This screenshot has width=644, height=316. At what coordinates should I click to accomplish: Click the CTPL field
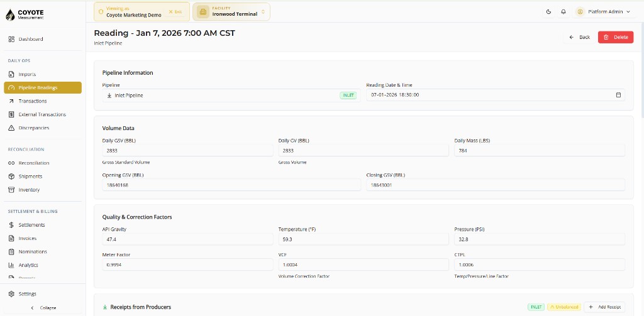540,264
